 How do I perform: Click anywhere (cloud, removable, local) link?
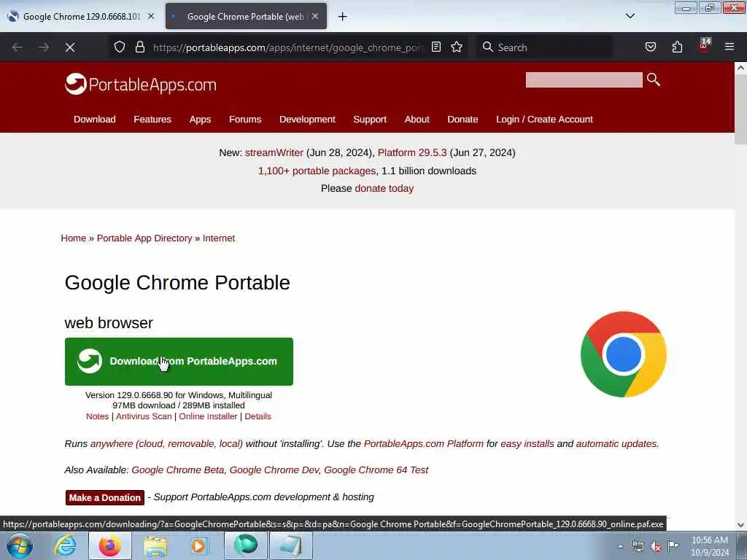point(166,444)
